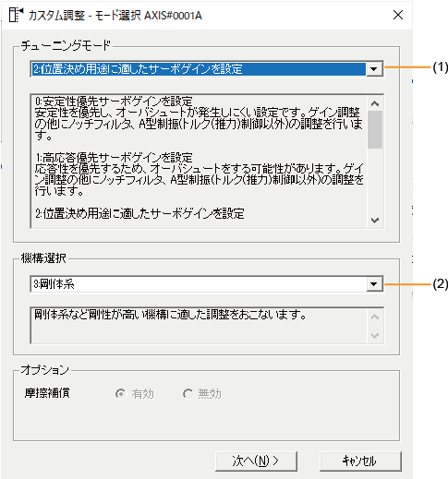The width and height of the screenshot is (448, 479).
Task: Close the カスタム調整 dialog
Action: [398, 15]
